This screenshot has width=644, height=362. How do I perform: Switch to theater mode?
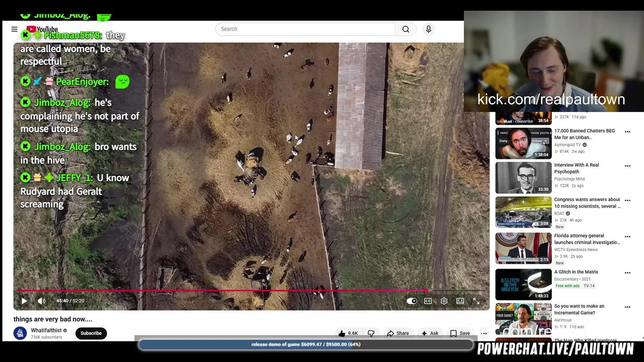pyautogui.click(x=460, y=301)
